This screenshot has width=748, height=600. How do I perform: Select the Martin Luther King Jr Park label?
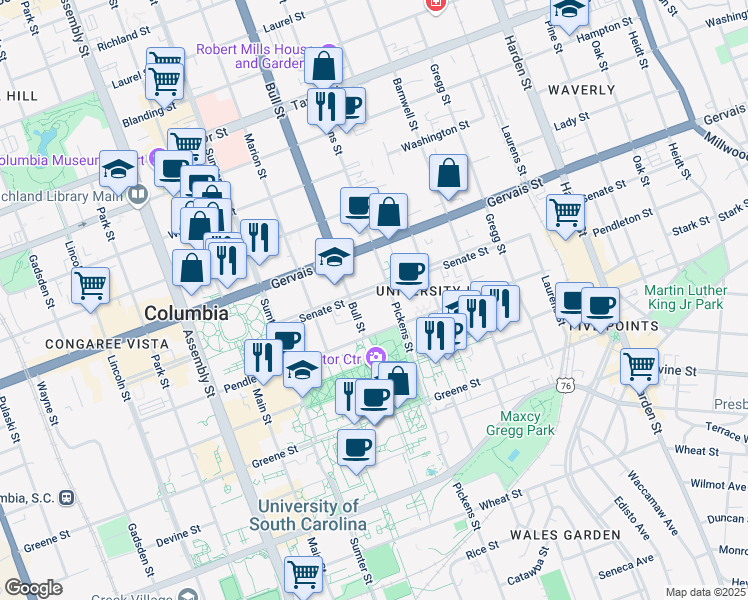coord(685,297)
